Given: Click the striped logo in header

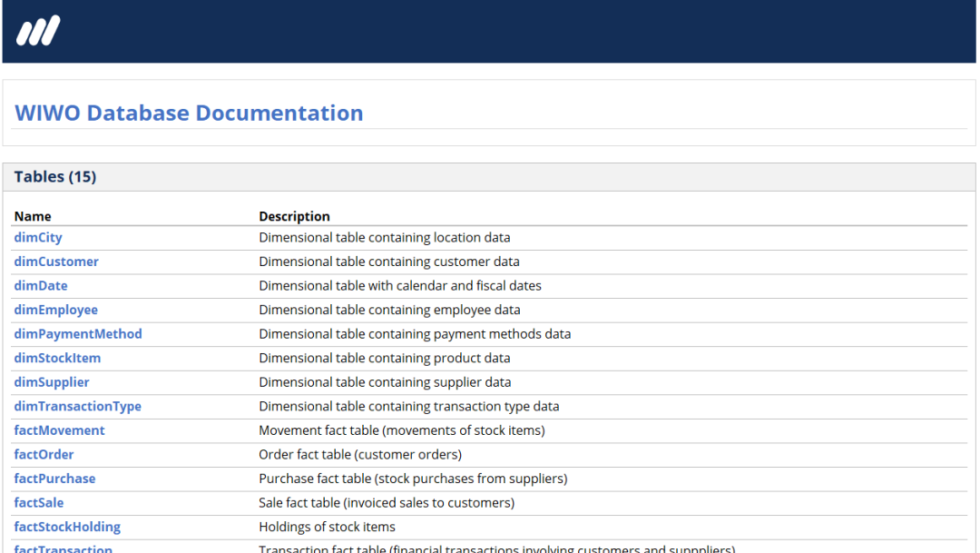Looking at the screenshot, I should (x=38, y=32).
